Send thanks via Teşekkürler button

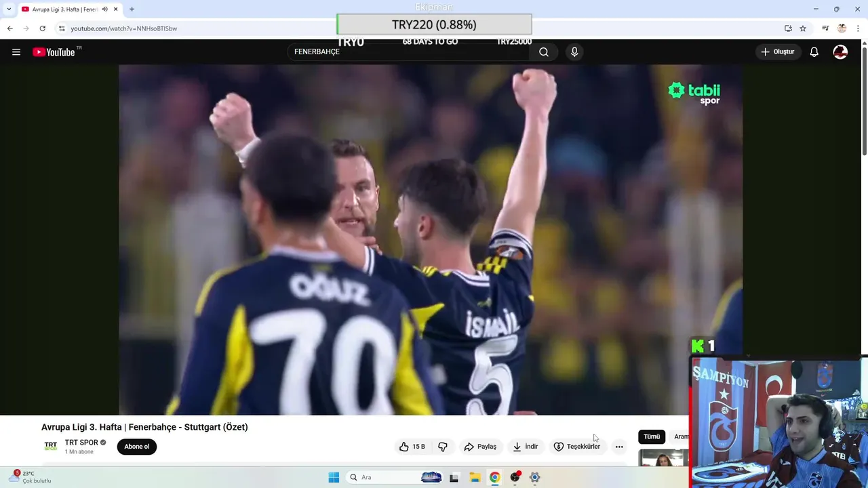[x=577, y=447]
